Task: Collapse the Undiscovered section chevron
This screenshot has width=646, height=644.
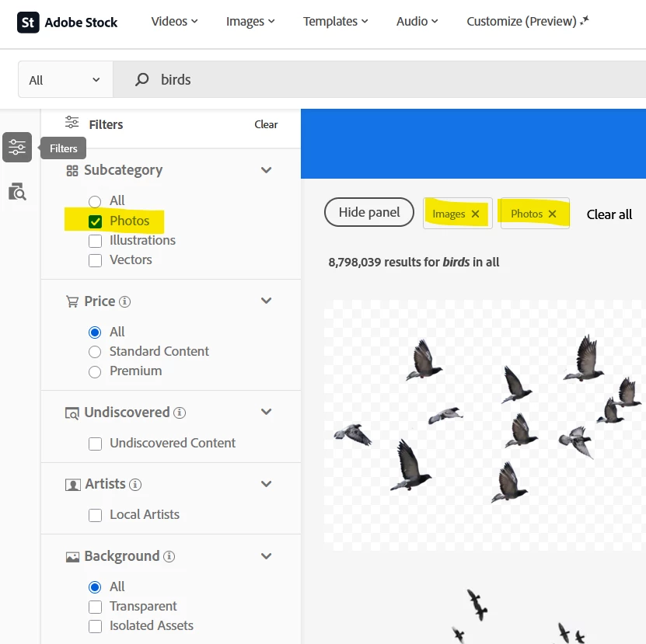Action: (x=266, y=412)
